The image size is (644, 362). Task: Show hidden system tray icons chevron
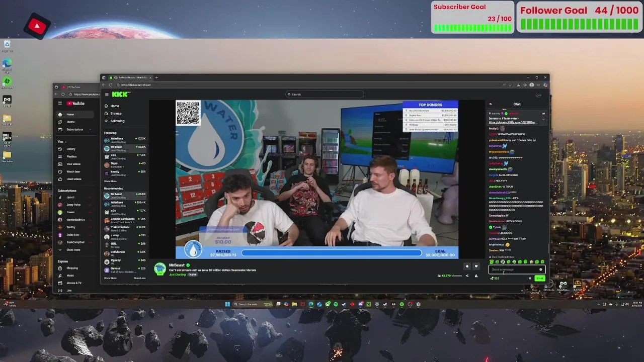[598, 304]
